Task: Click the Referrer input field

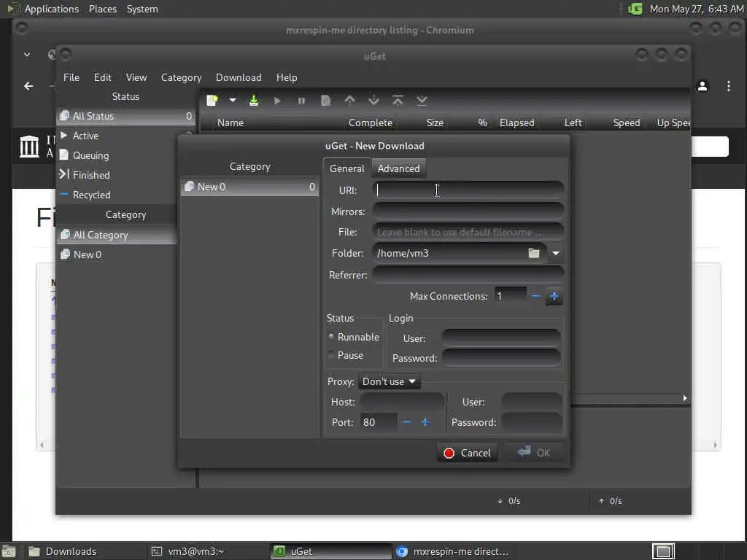Action: click(468, 275)
